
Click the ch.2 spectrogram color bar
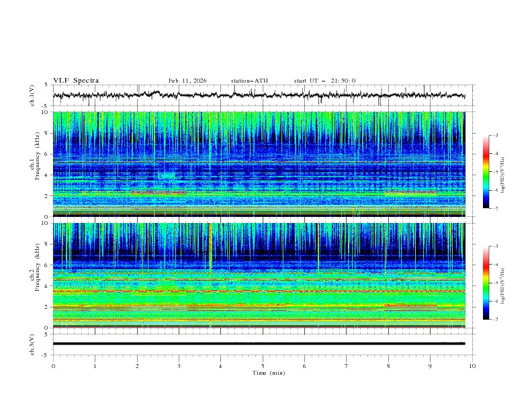(486, 283)
